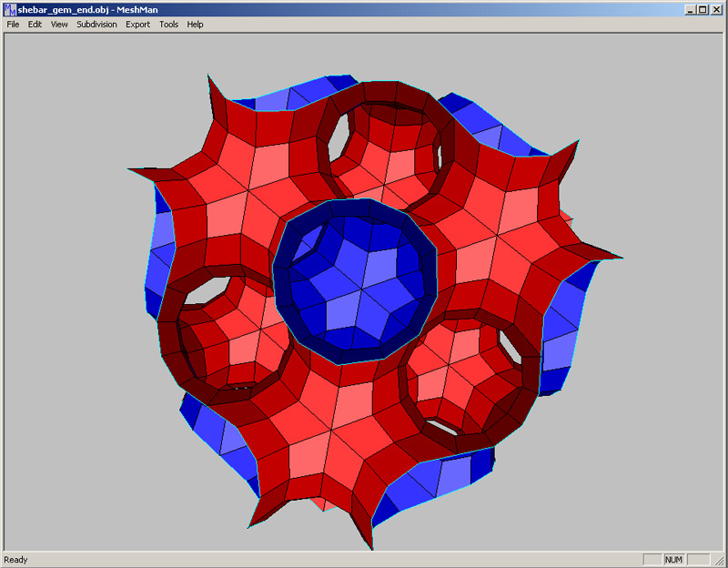Click the blue central dome of the mesh
The height and width of the screenshot is (568, 728).
[x=356, y=279]
